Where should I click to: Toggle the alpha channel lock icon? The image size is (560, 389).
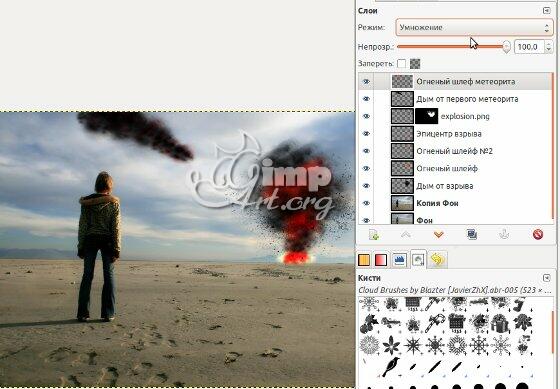click(415, 64)
